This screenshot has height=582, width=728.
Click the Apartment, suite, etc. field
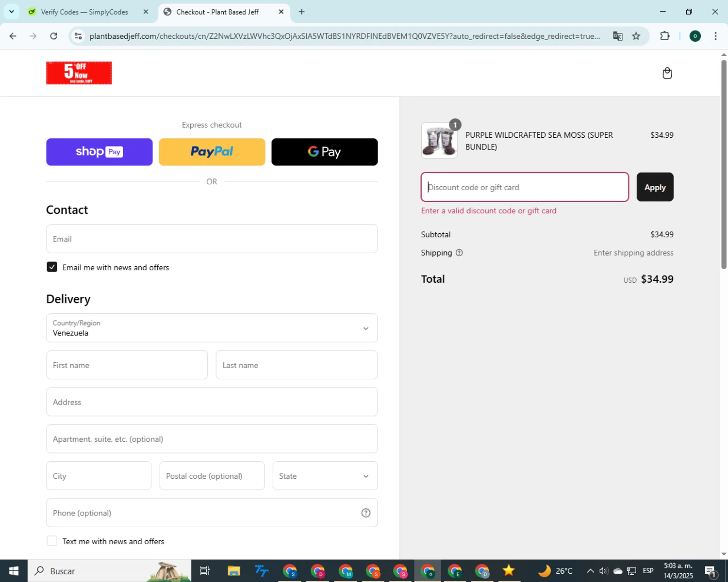(212, 439)
